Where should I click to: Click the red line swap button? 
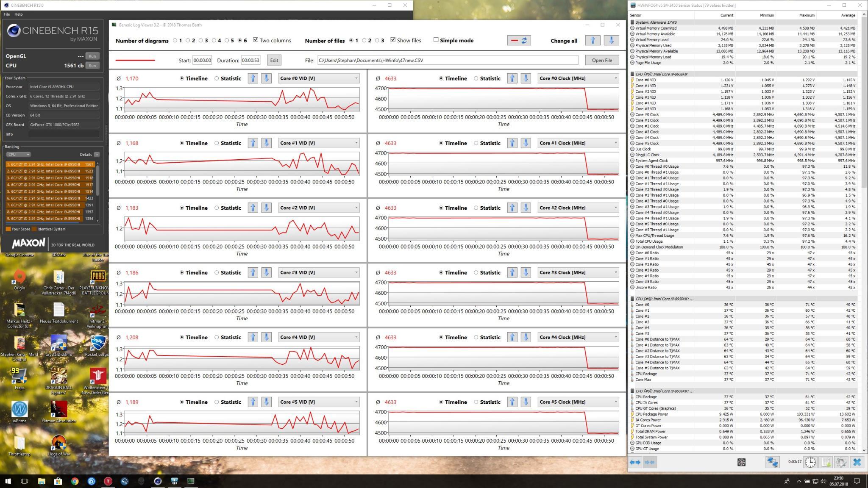519,40
